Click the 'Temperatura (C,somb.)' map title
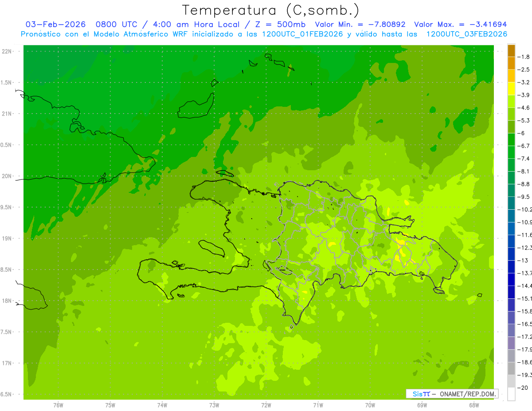Screen dimensions: 532x411 point(270,10)
